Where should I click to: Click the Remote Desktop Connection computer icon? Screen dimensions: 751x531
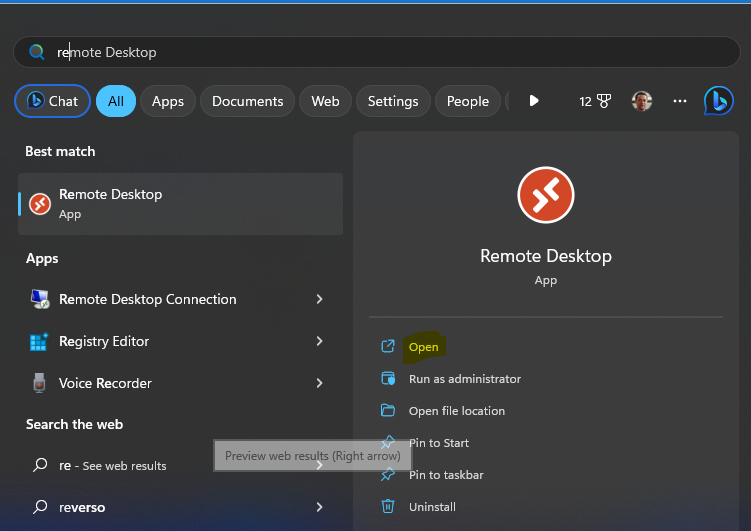pyautogui.click(x=40, y=299)
